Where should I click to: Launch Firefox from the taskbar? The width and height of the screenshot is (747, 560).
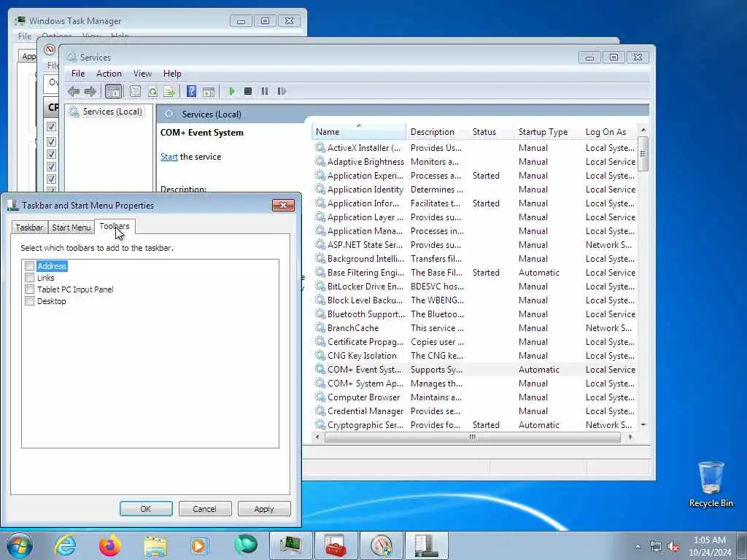[110, 545]
